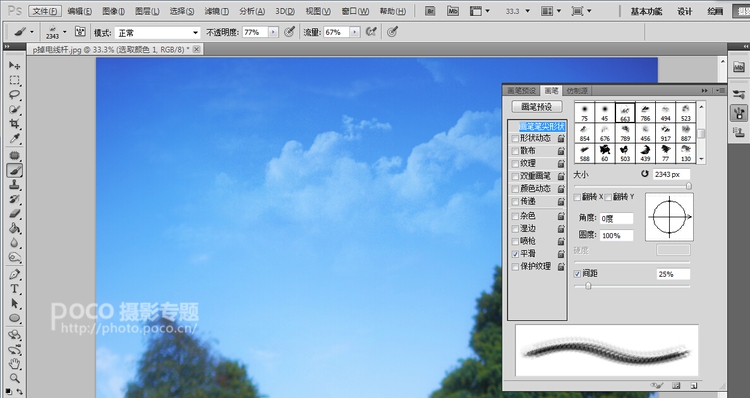This screenshot has height=398, width=750.
Task: Open the 滤镜(T) menu
Action: pyautogui.click(x=216, y=11)
